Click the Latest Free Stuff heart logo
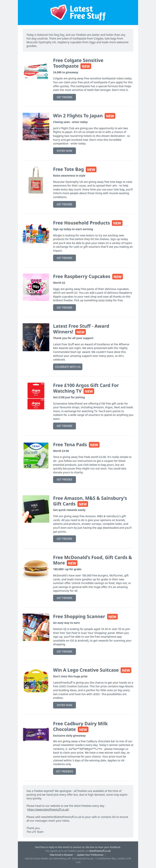This screenshot has height=868, width=156. click(58, 13)
